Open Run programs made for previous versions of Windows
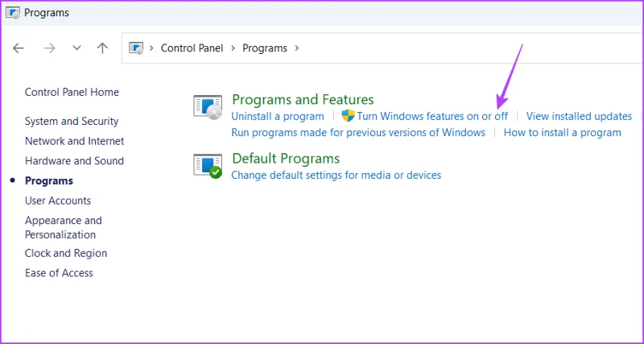 coord(358,133)
